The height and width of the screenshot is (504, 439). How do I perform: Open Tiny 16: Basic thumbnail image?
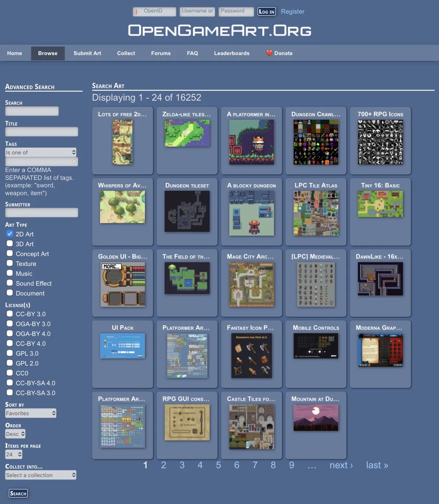point(380,204)
